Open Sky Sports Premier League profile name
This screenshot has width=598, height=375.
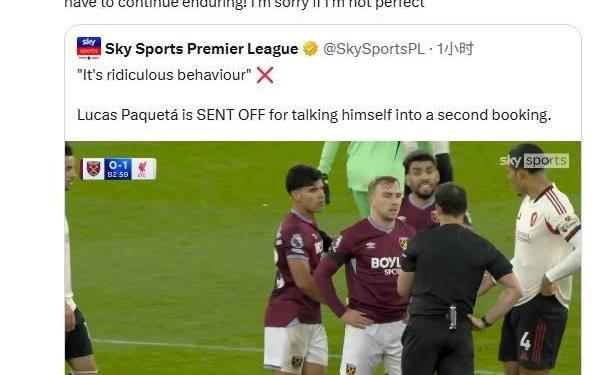point(201,49)
